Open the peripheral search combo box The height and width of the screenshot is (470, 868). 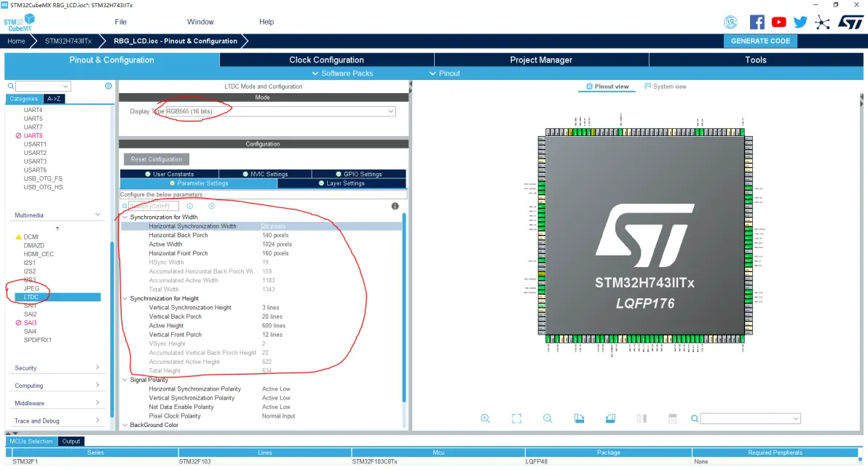coord(43,86)
